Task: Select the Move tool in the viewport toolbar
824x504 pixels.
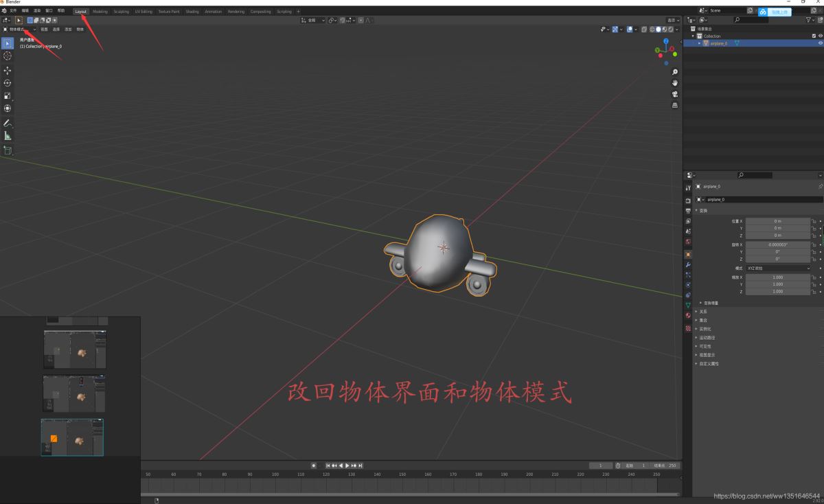Action: [8, 69]
